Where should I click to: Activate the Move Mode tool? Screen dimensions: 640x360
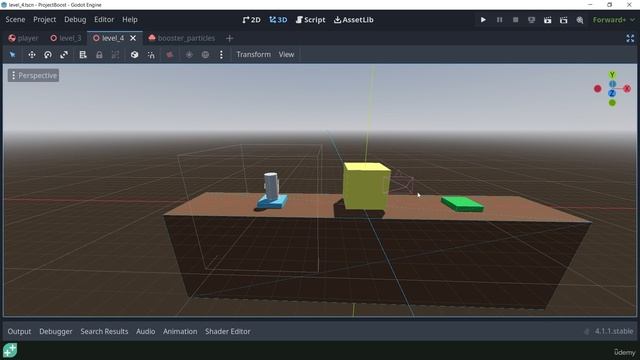(x=31, y=55)
